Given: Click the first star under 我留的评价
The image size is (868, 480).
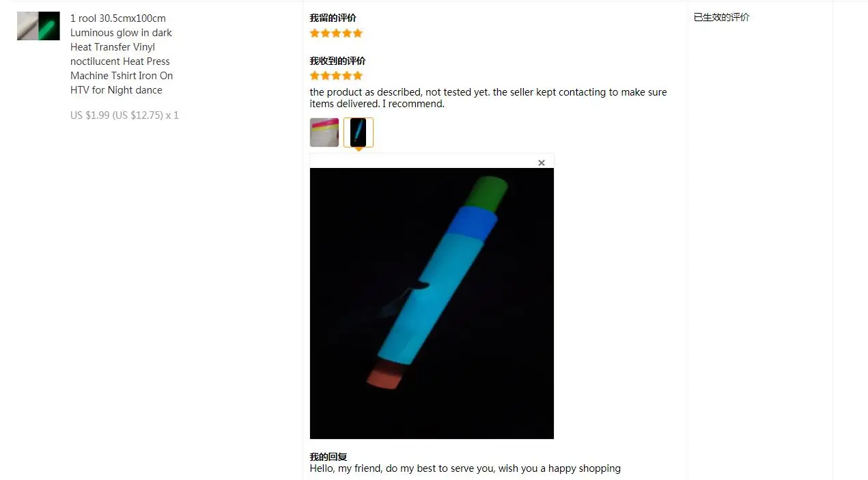Looking at the screenshot, I should point(315,33).
